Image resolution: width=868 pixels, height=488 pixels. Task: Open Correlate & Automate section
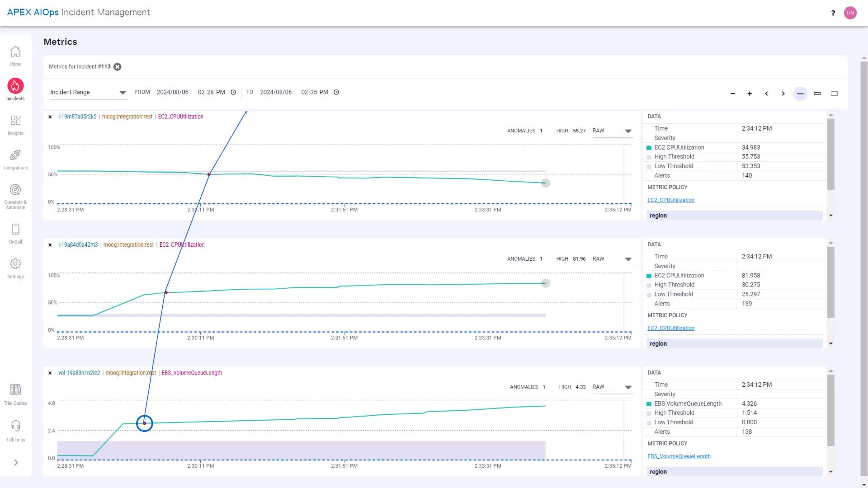(x=15, y=197)
